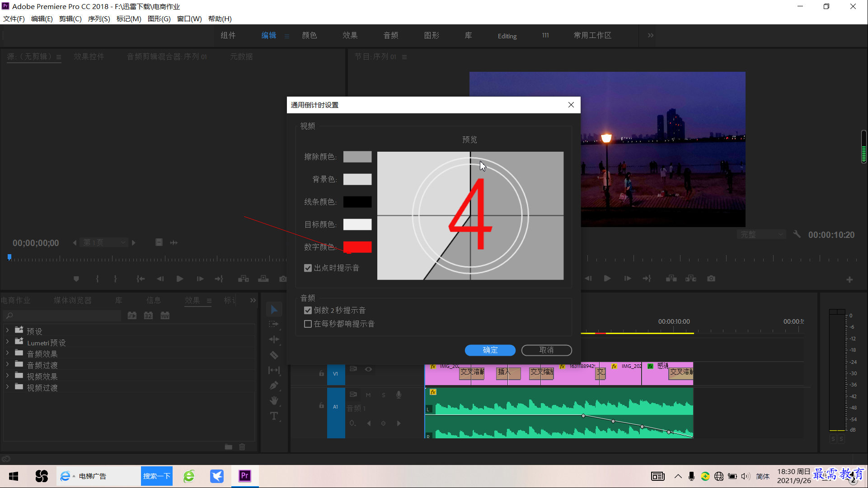Image resolution: width=868 pixels, height=488 pixels.
Task: Expand the 预设 effects folder
Action: (7, 330)
